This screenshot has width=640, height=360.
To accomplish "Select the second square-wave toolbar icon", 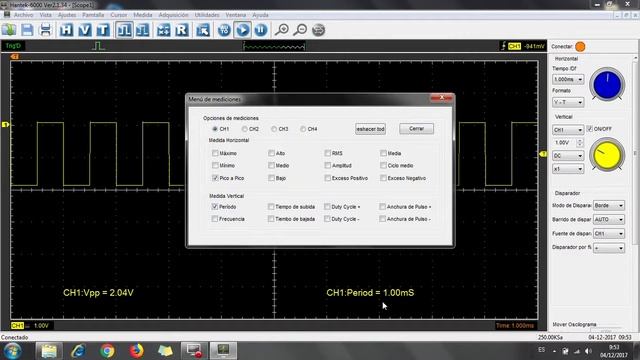I will 142,30.
